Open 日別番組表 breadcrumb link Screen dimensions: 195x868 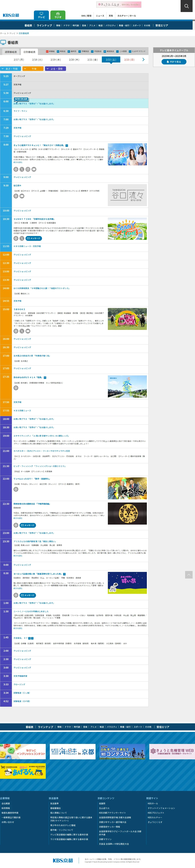24,33
